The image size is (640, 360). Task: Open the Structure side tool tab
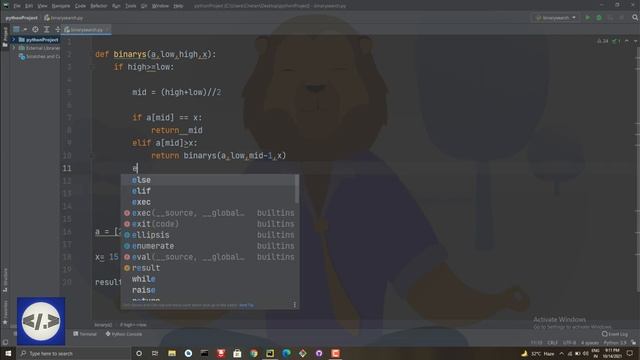click(x=5, y=279)
